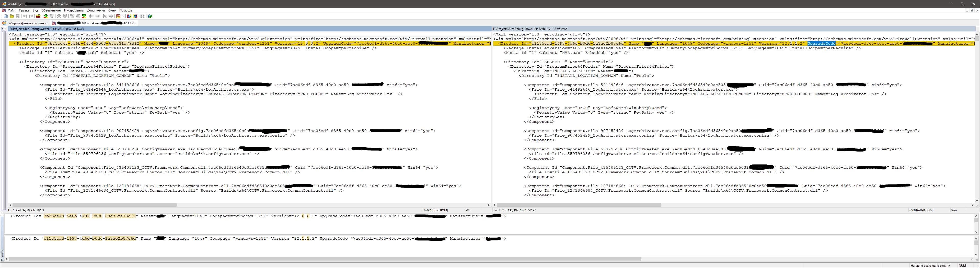Viewport: 980px width, 268px height.
Task: Jump to last difference double green arrow
Action: [x=84, y=16]
